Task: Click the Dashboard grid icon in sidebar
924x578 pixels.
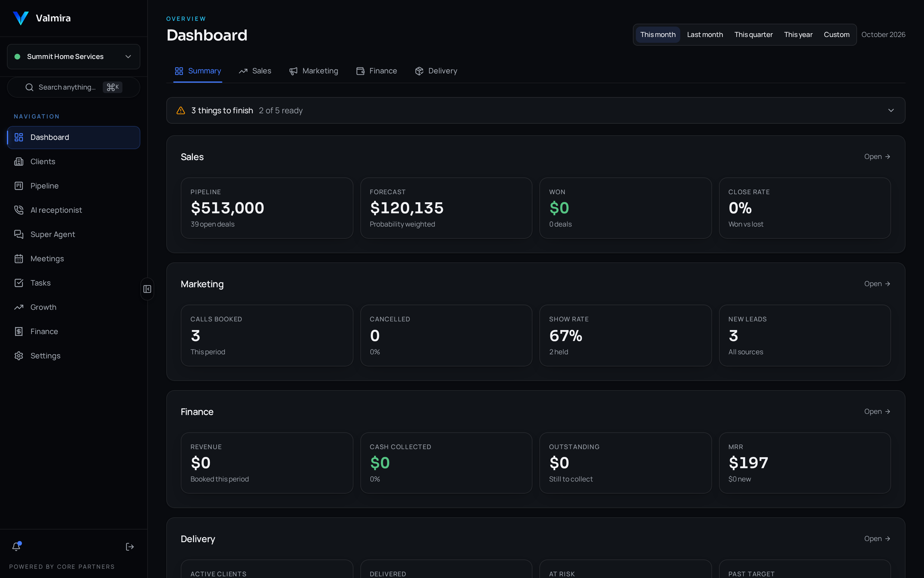Action: click(x=19, y=137)
